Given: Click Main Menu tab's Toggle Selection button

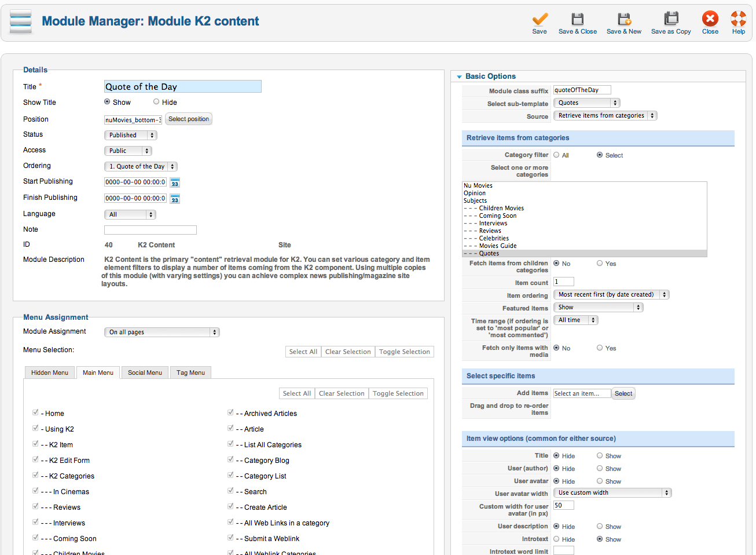Looking at the screenshot, I should [398, 393].
